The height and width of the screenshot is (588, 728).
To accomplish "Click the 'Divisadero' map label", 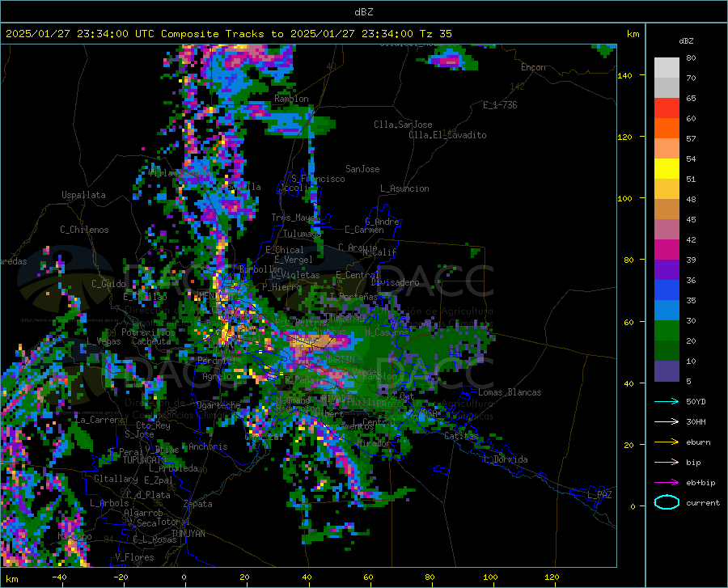I will (x=395, y=282).
